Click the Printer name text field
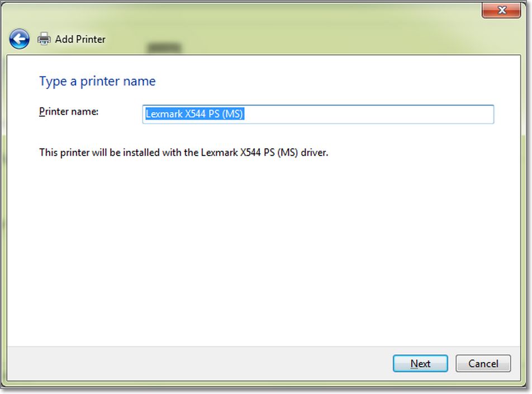The height and width of the screenshot is (394, 532). tap(318, 114)
